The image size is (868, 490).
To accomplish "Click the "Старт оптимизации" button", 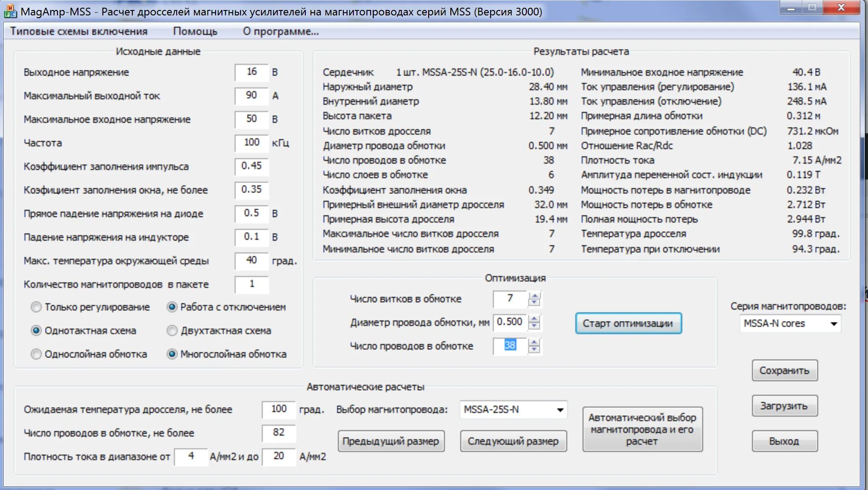I will pyautogui.click(x=628, y=323).
